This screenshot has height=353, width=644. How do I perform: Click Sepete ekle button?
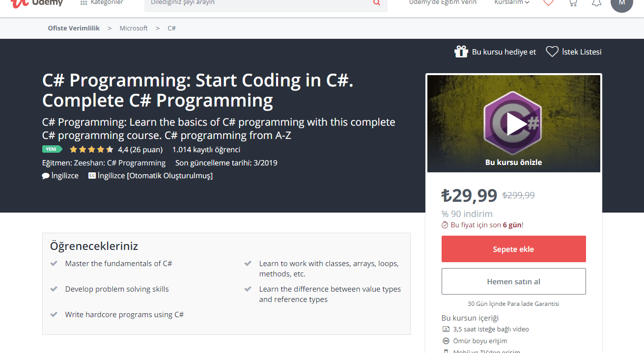[x=513, y=249]
